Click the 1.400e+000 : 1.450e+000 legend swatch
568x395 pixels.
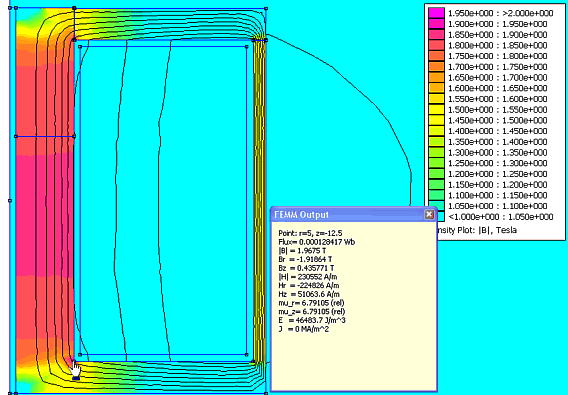pos(436,131)
